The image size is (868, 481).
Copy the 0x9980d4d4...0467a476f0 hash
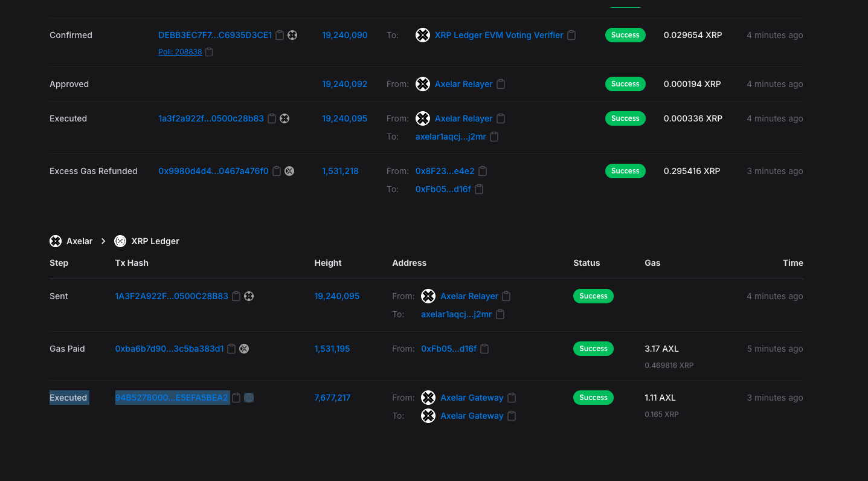click(277, 171)
